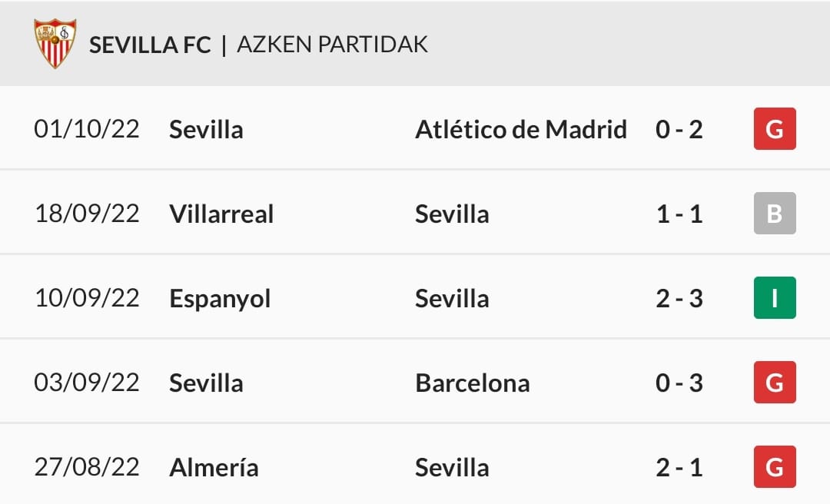Open the Espanyol team name
Screen dimensions: 830x504
pos(220,299)
